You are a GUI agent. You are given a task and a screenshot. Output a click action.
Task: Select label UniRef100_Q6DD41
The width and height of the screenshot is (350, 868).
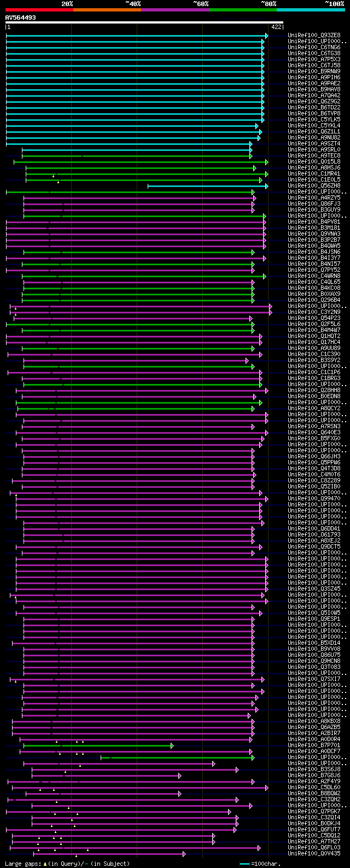coord(314,529)
